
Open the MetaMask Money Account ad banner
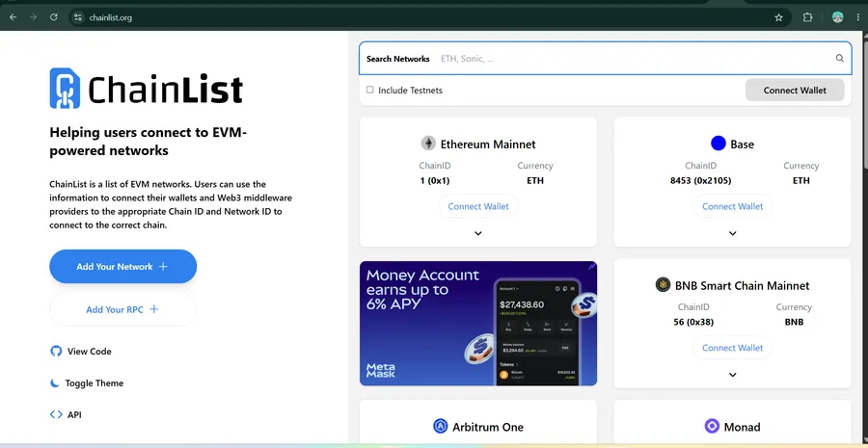point(478,323)
